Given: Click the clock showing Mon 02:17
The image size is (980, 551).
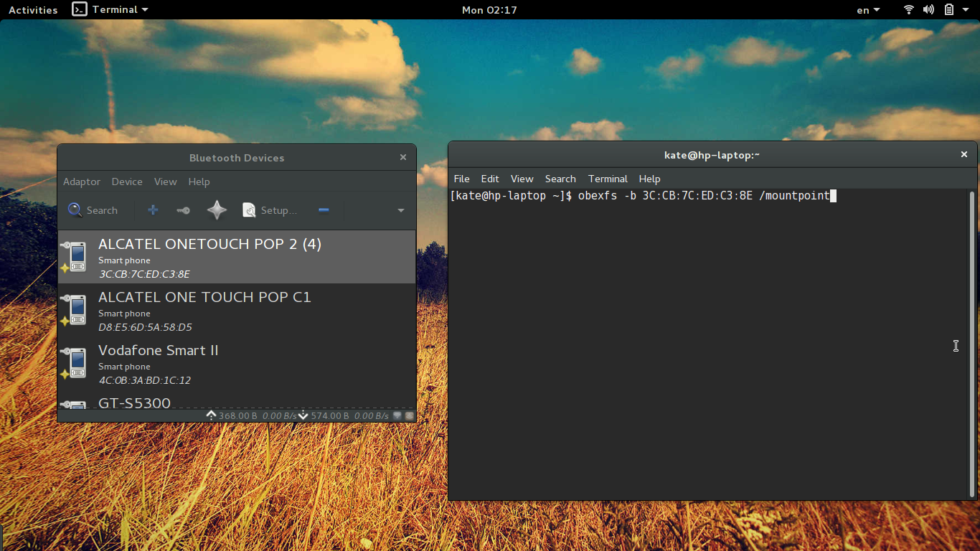Looking at the screenshot, I should [x=489, y=10].
